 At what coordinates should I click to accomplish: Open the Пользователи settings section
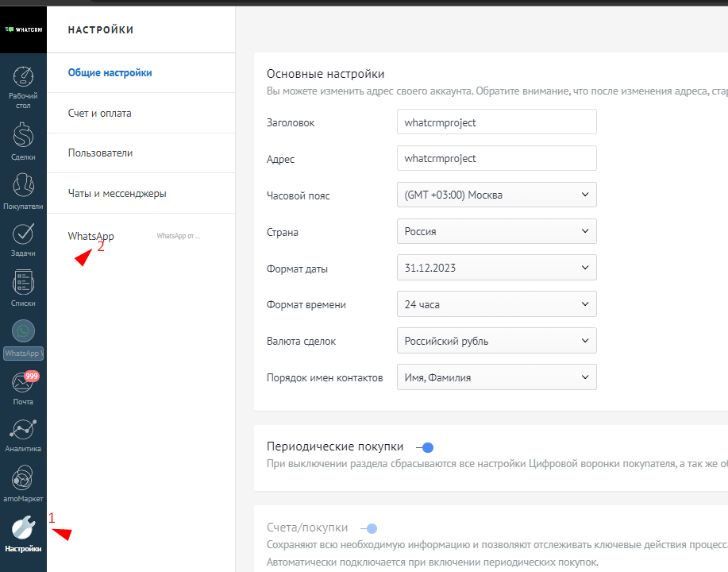(x=100, y=153)
